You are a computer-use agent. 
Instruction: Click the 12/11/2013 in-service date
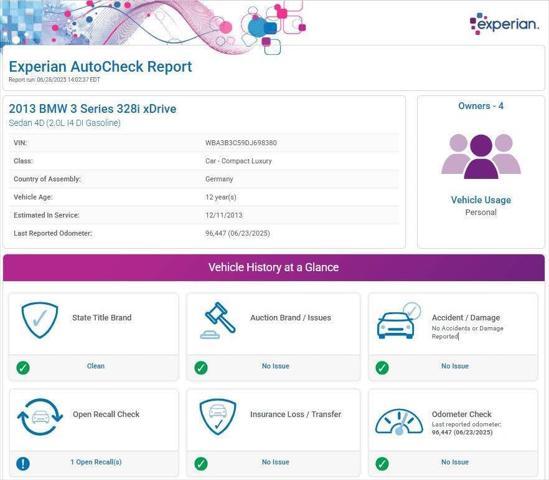point(224,215)
